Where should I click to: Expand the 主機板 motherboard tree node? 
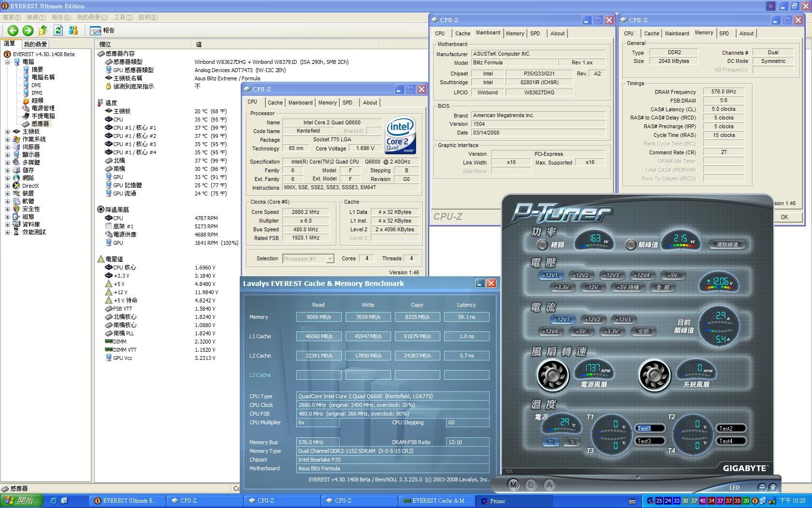(x=7, y=132)
